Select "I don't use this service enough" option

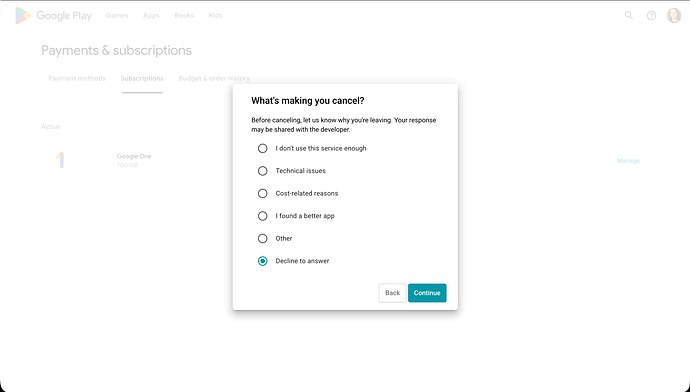[263, 148]
